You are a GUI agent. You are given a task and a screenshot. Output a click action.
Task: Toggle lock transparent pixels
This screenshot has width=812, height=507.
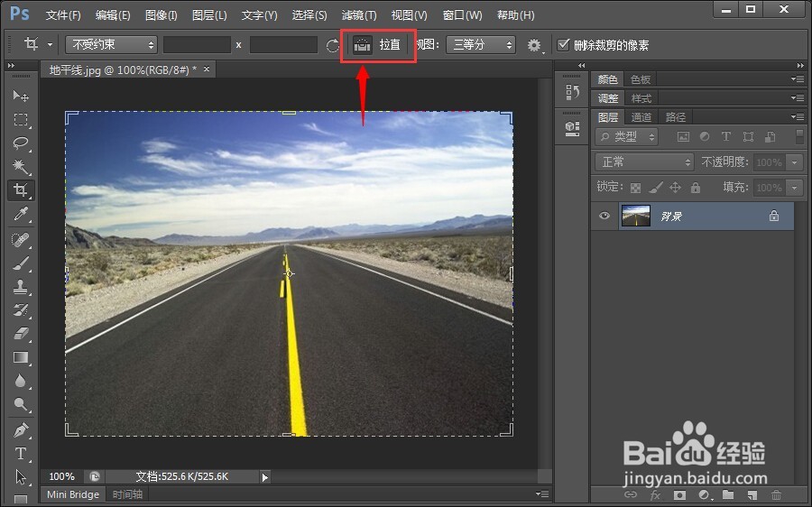635,188
